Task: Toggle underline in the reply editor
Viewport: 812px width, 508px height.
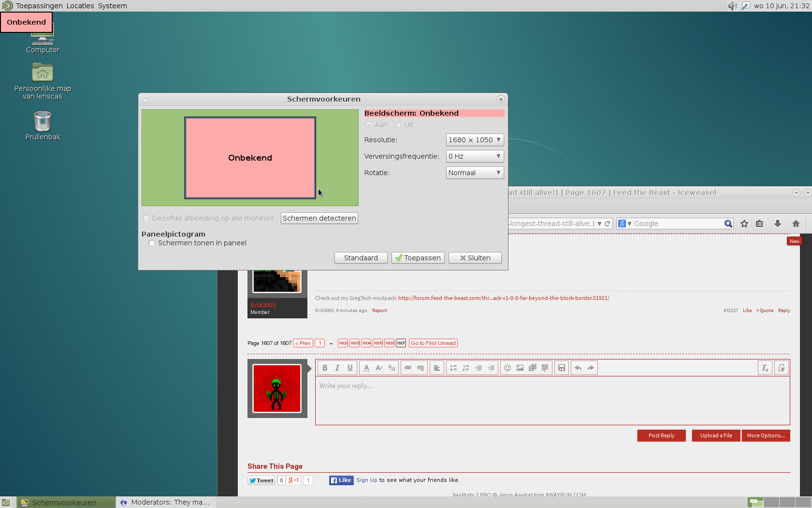Action: (x=350, y=368)
